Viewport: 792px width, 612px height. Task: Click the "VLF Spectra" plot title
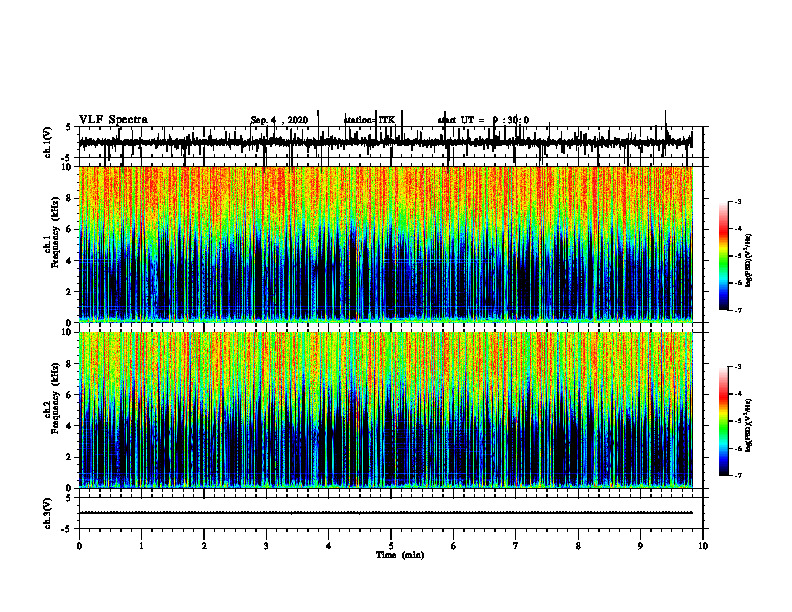click(x=113, y=120)
